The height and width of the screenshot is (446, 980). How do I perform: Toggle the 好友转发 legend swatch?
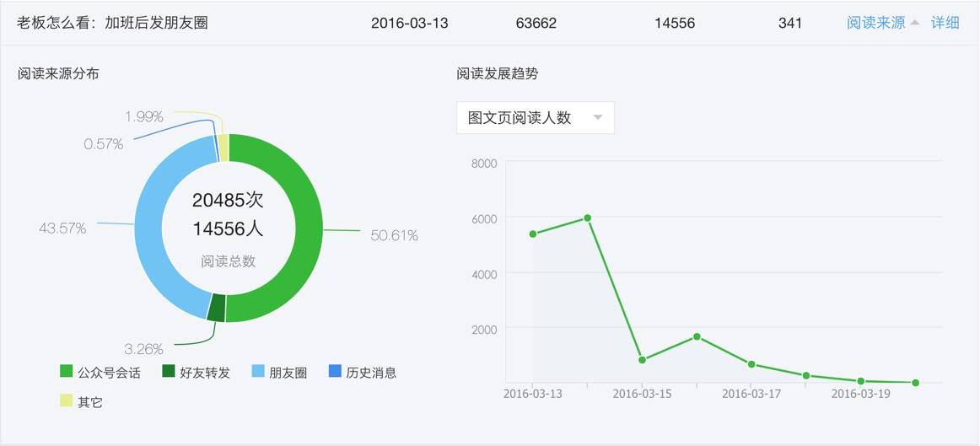tap(169, 372)
